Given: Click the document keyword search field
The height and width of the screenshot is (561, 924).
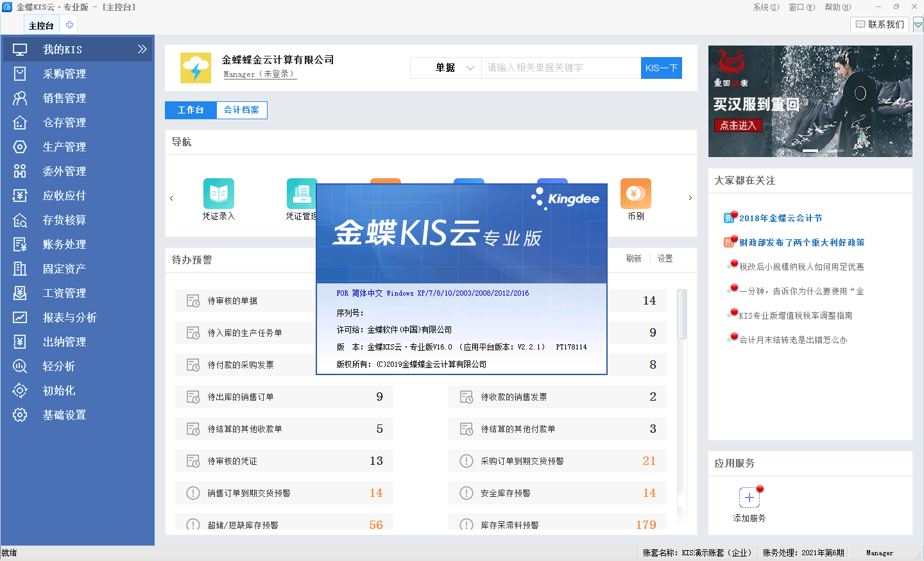Looking at the screenshot, I should pyautogui.click(x=561, y=68).
